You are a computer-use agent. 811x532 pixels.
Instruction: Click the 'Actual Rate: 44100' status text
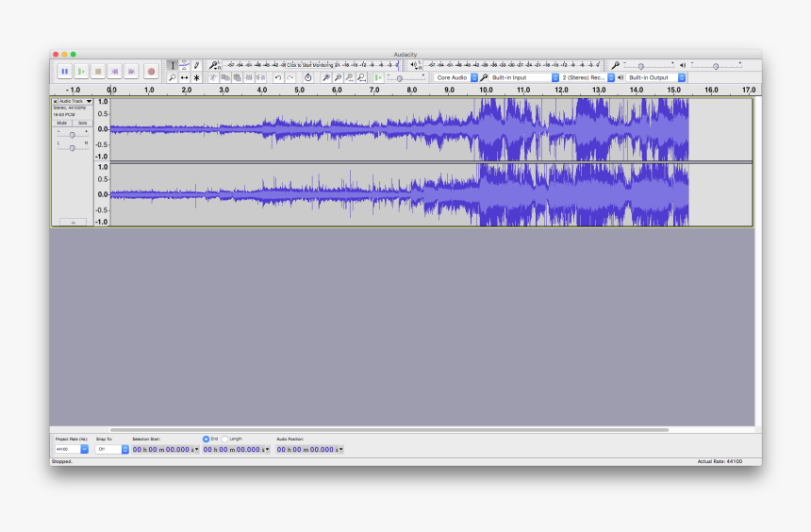pos(720,461)
